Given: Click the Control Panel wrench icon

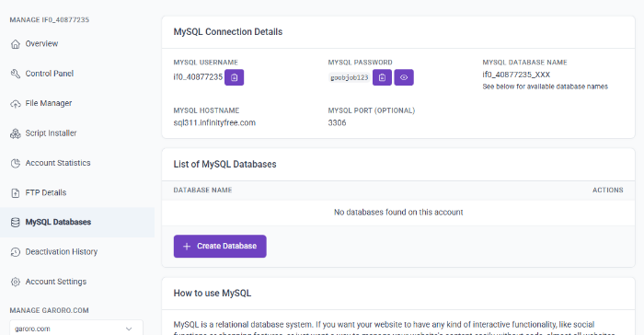Looking at the screenshot, I should (x=16, y=74).
